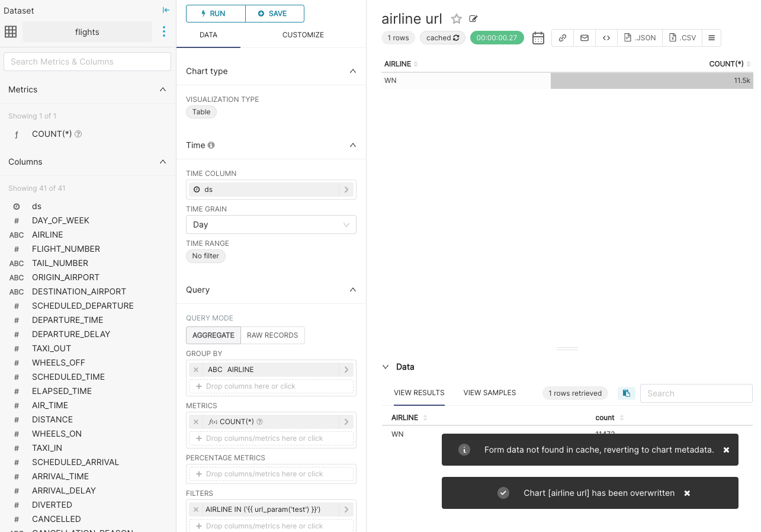
Task: Collapse the Columns section
Action: click(163, 162)
